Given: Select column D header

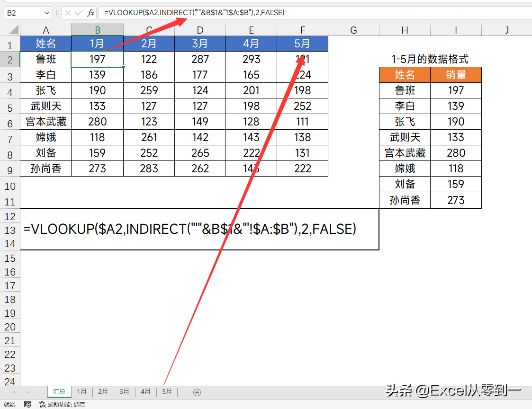Looking at the screenshot, I should [200, 30].
